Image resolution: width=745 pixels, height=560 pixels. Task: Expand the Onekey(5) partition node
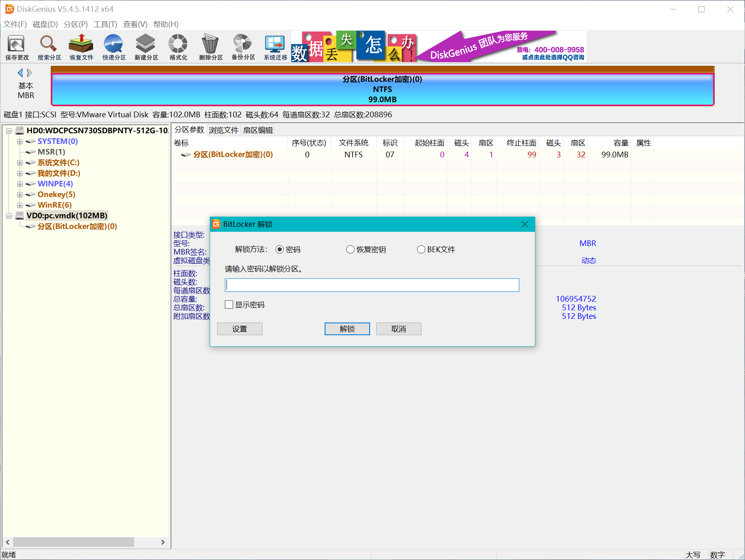pos(19,195)
